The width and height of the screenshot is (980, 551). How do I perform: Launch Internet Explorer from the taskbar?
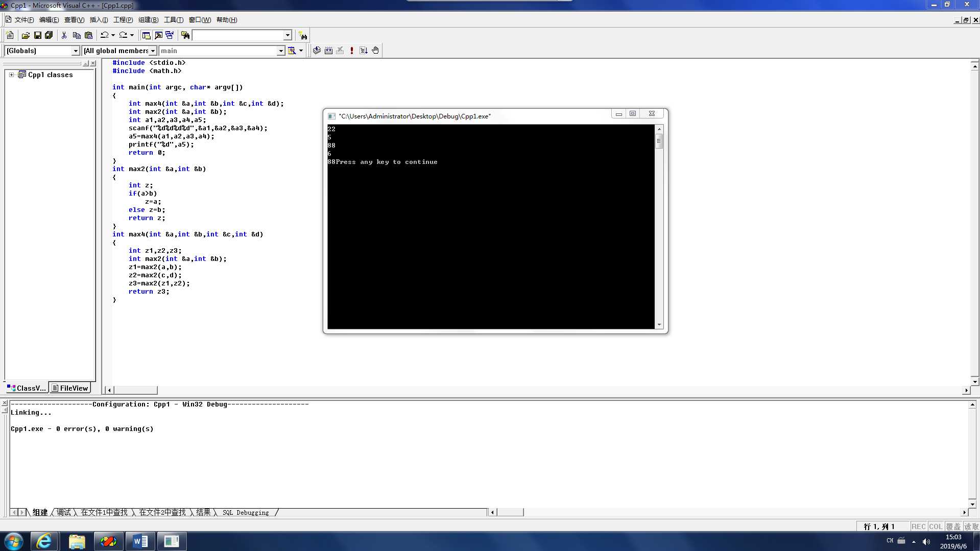coord(44,541)
